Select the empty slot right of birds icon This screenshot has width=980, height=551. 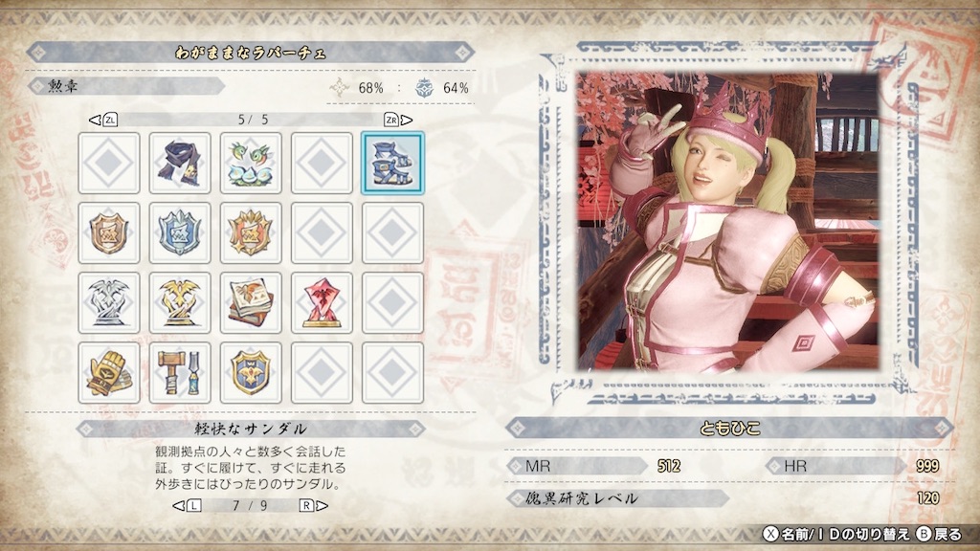click(x=322, y=163)
